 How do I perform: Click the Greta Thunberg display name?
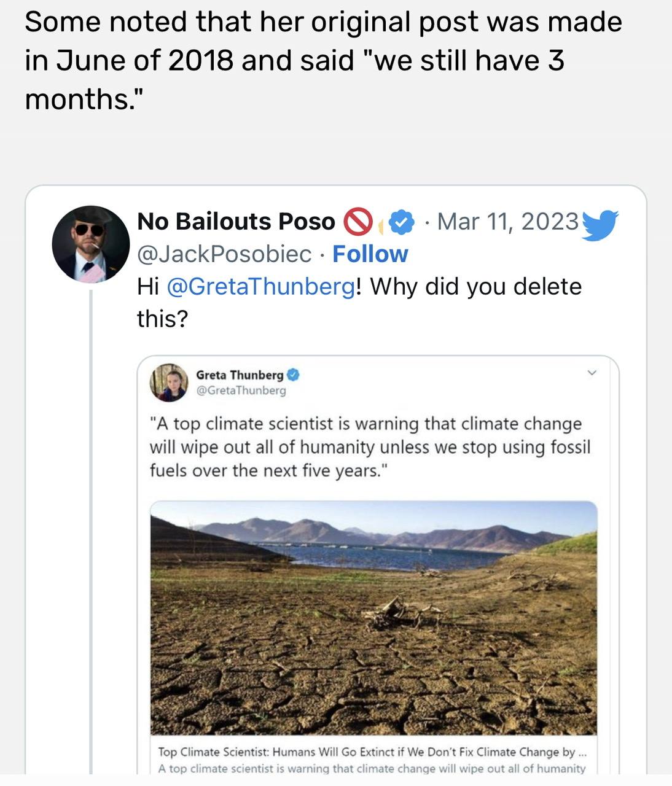pos(240,375)
